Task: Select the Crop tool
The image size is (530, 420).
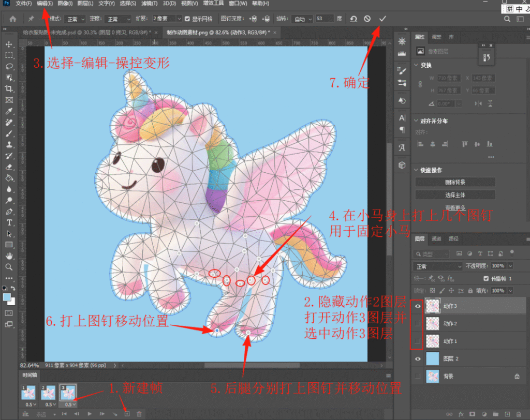Action: 9,88
